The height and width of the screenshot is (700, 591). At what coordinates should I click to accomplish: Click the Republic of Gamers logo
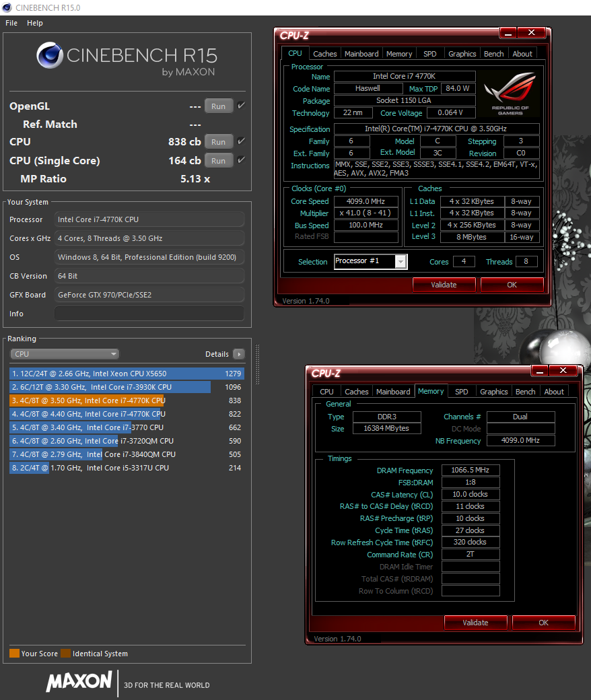point(510,94)
